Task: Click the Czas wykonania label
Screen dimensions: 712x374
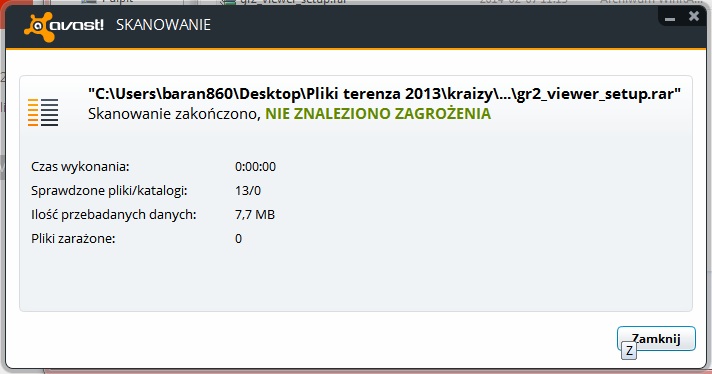Action: [x=80, y=167]
